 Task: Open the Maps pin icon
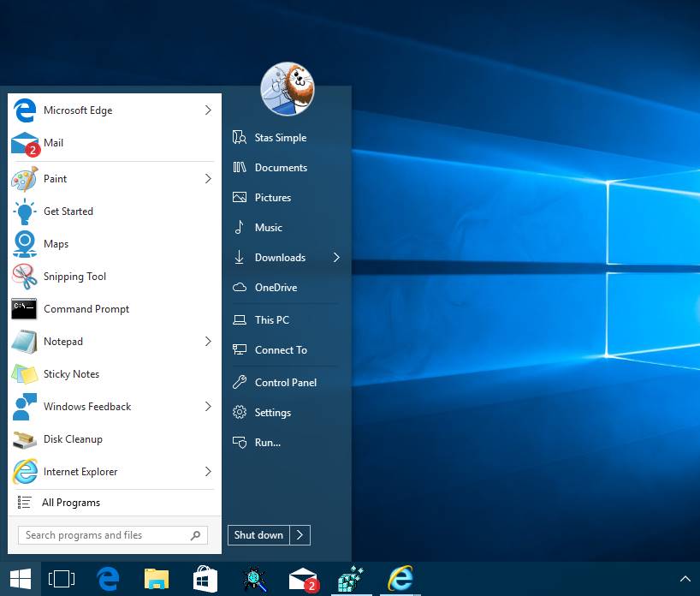pyautogui.click(x=25, y=244)
